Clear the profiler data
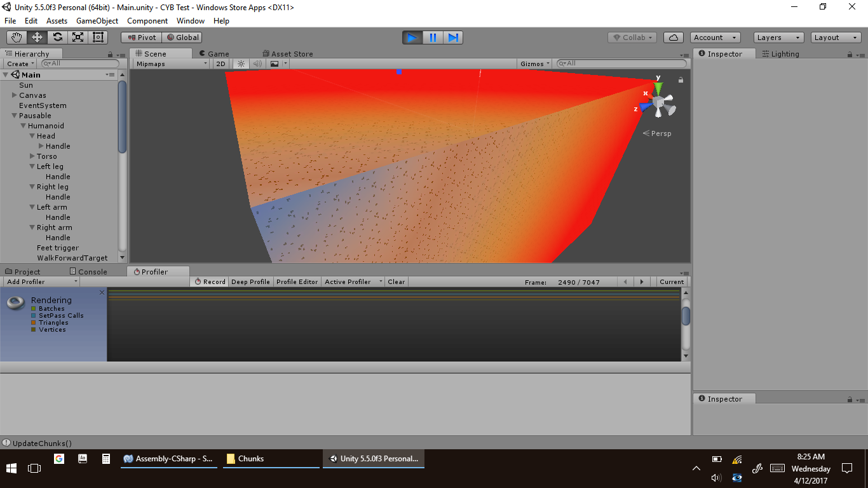 click(x=396, y=281)
